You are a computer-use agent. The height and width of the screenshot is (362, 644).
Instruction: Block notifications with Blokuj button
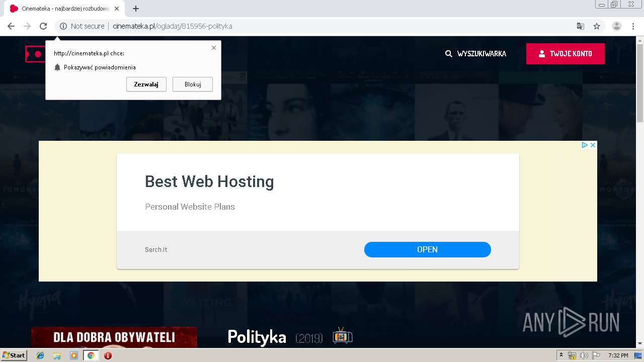tap(193, 84)
